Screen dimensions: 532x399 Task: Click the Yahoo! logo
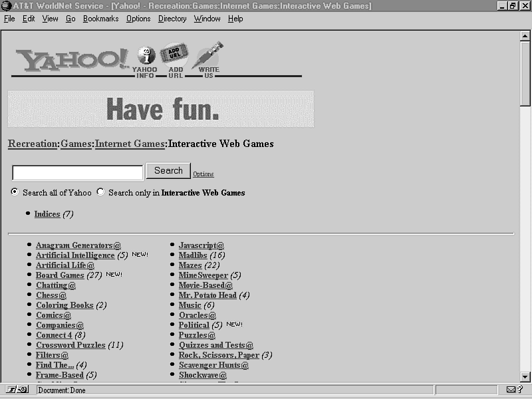pos(72,61)
